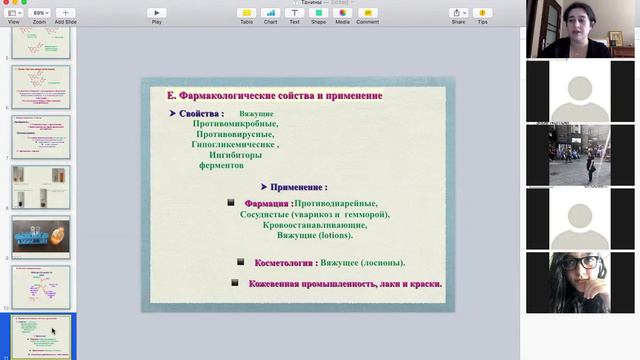
Task: Select slide 6 thumbnail in navigator
Action: [41, 87]
